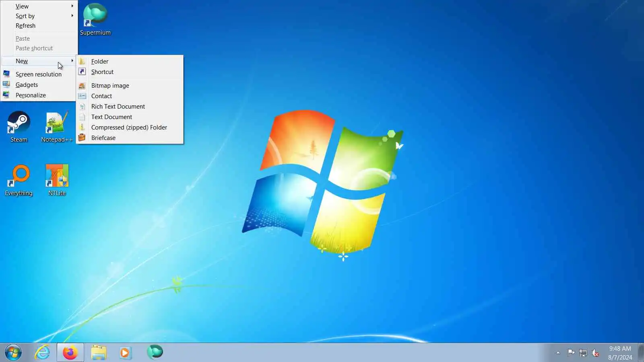Select the Everything desktop icon
This screenshot has width=644, height=362.
click(19, 180)
